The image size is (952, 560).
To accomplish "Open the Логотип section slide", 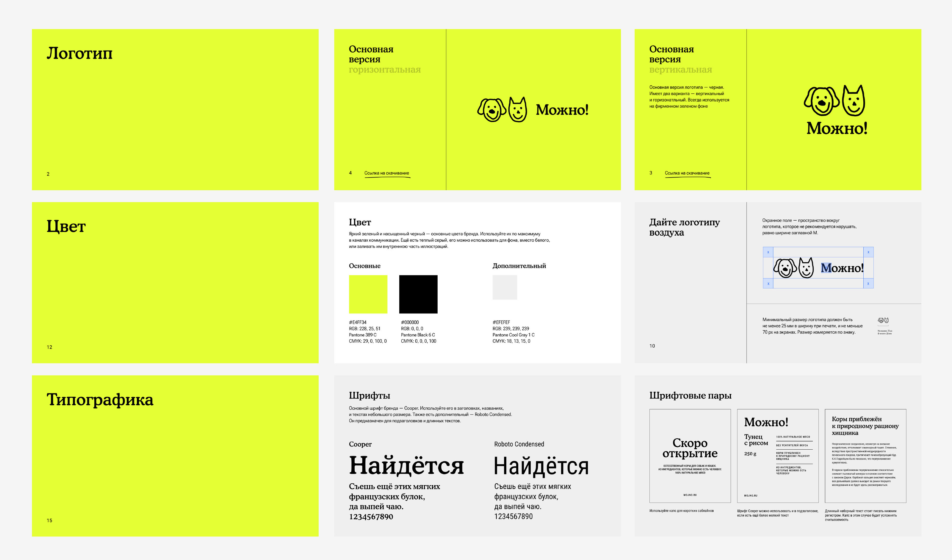I will click(175, 109).
